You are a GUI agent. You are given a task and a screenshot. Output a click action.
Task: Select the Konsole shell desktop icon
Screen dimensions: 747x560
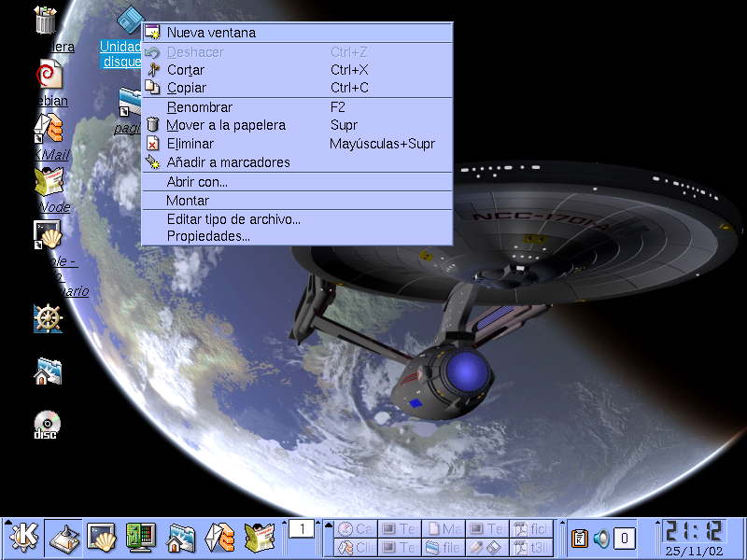click(x=48, y=234)
